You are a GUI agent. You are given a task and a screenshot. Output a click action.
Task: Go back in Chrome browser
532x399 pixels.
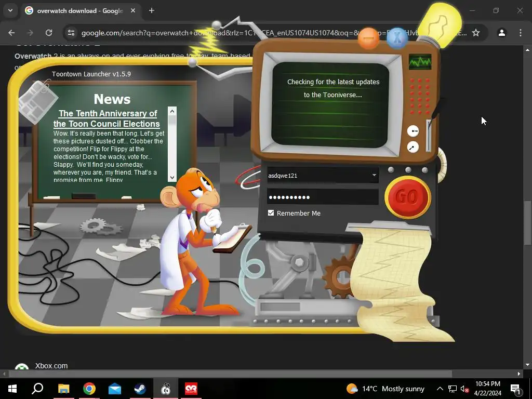tap(11, 33)
